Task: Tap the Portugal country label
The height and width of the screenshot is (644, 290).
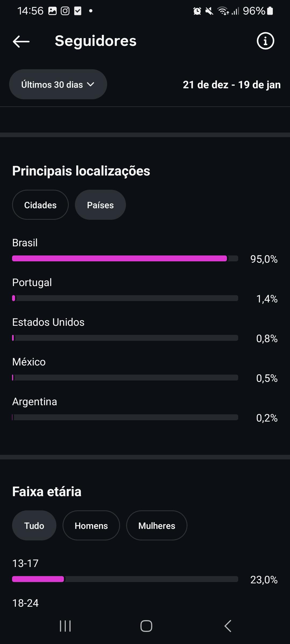Action: coord(32,283)
